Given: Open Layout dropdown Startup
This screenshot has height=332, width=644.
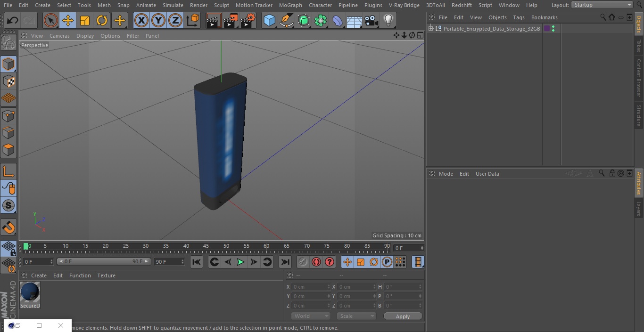Looking at the screenshot, I should pyautogui.click(x=603, y=5).
